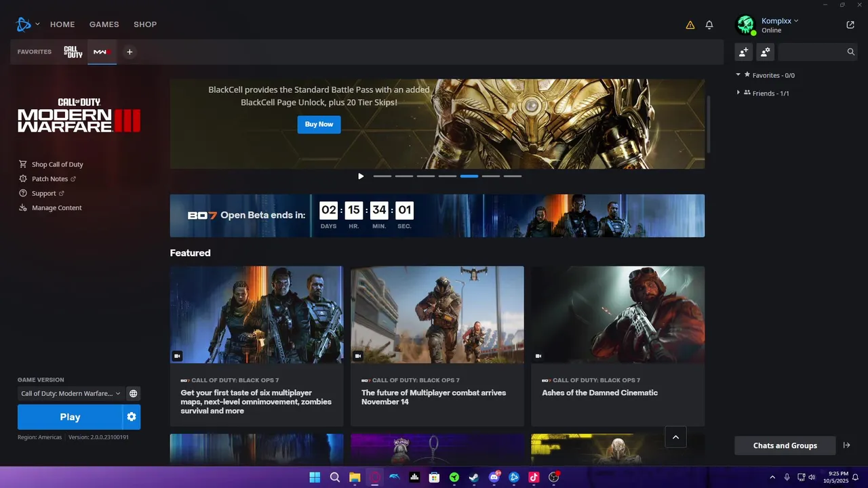Click the scroll-to-top arrow button

675,437
